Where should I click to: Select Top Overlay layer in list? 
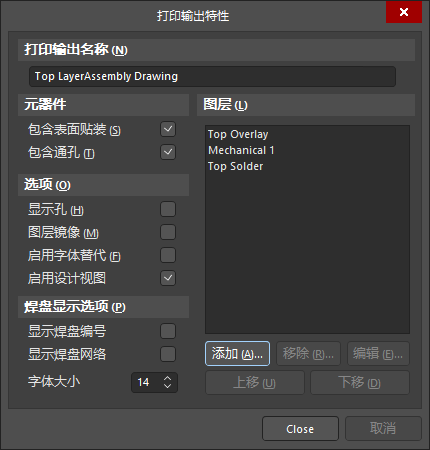[x=238, y=134]
